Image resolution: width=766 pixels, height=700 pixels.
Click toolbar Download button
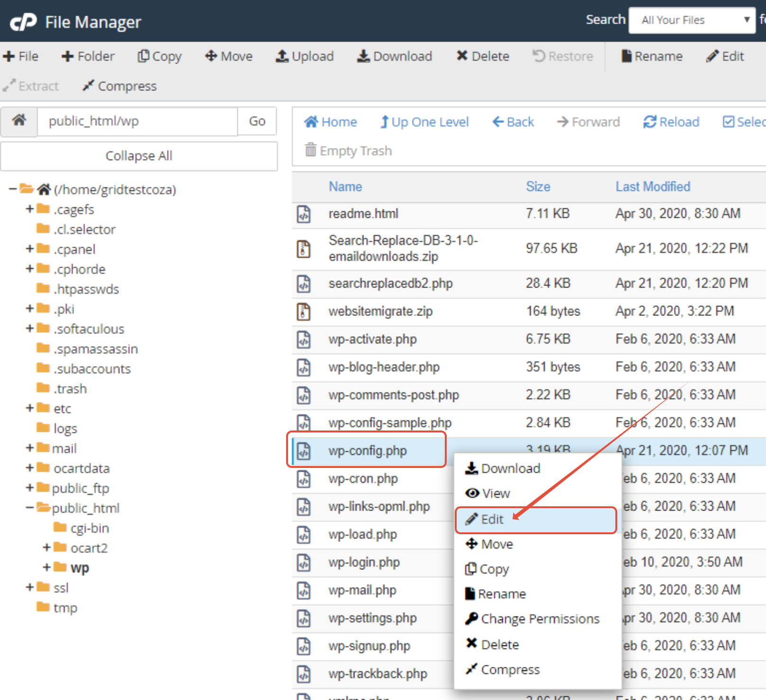coord(394,56)
